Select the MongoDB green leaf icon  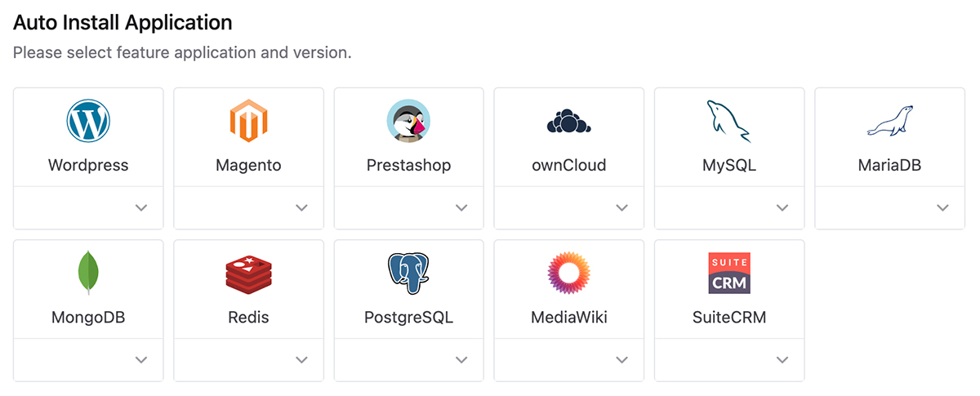(88, 273)
